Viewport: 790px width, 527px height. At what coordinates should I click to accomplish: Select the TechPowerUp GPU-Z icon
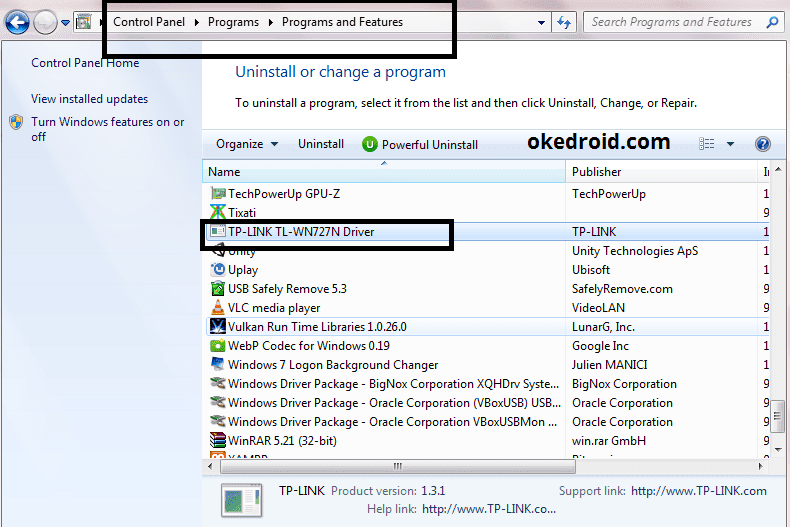(x=218, y=193)
